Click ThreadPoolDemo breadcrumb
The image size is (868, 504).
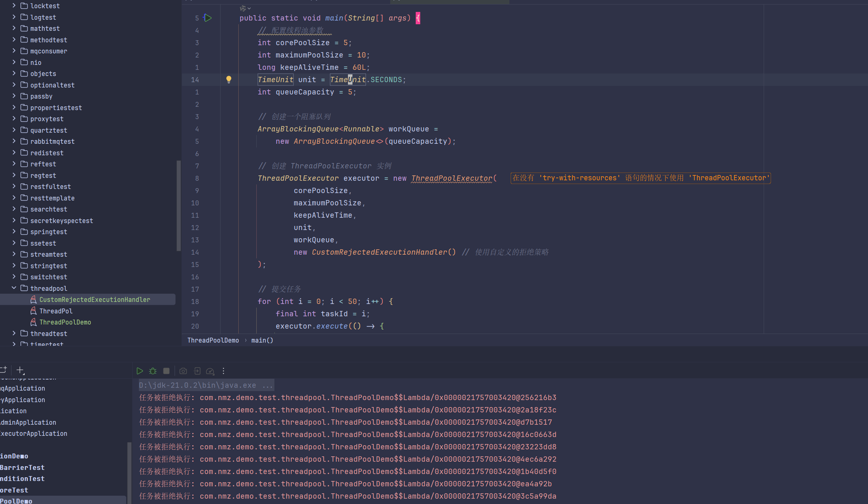213,340
